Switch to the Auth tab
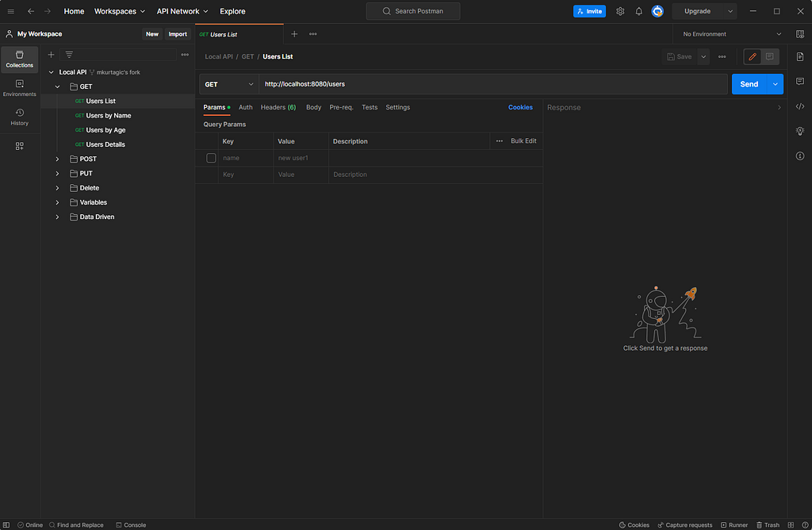Screen dimensions: 812x530 pos(246,107)
